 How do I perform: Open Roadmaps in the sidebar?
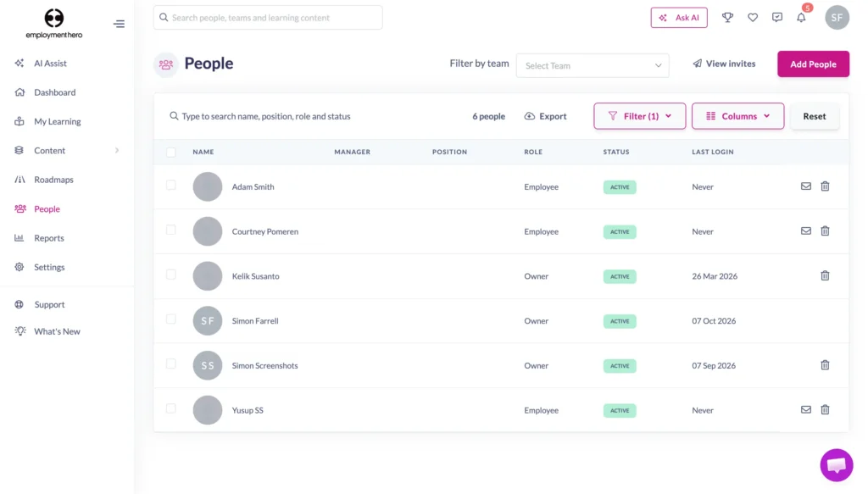coord(53,180)
